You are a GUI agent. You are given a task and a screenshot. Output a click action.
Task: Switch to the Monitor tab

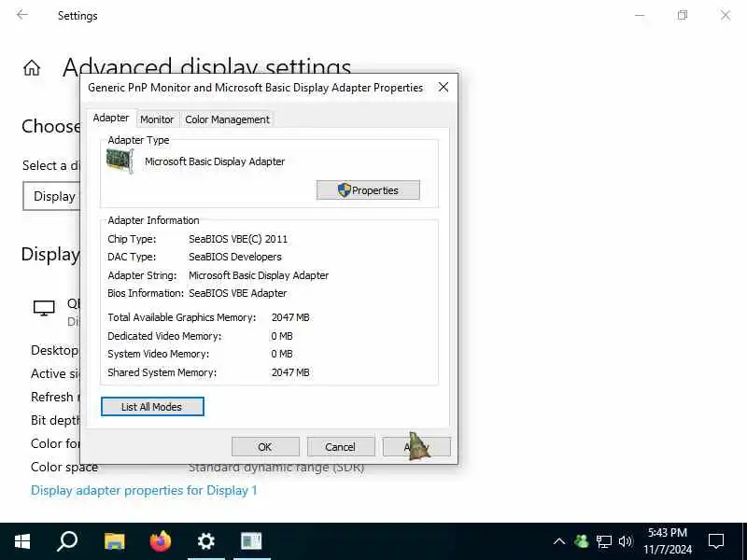click(x=157, y=119)
